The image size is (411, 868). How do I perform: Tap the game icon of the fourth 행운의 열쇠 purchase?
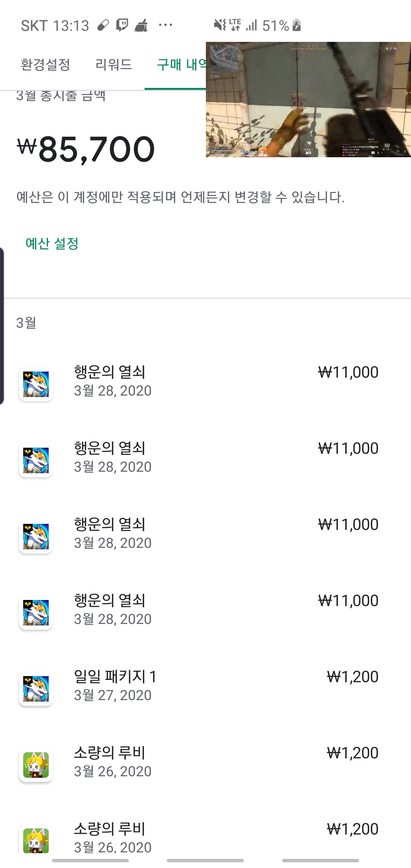click(x=36, y=613)
